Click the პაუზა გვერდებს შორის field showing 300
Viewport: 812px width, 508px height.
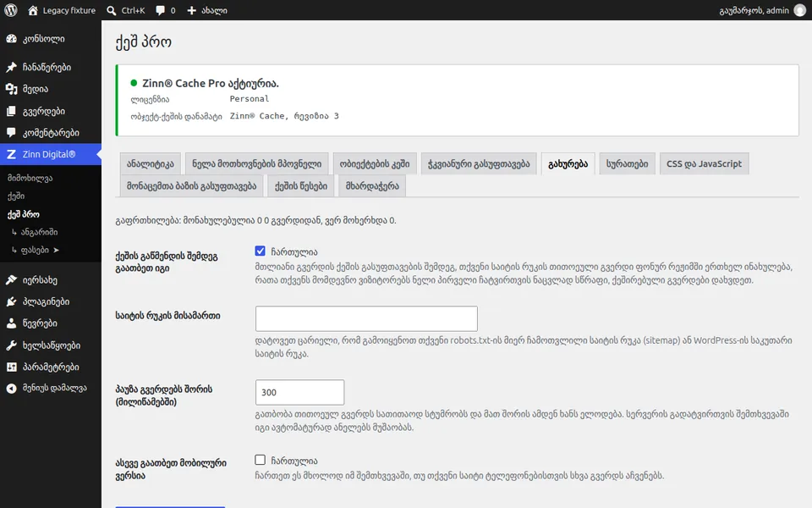(299, 392)
